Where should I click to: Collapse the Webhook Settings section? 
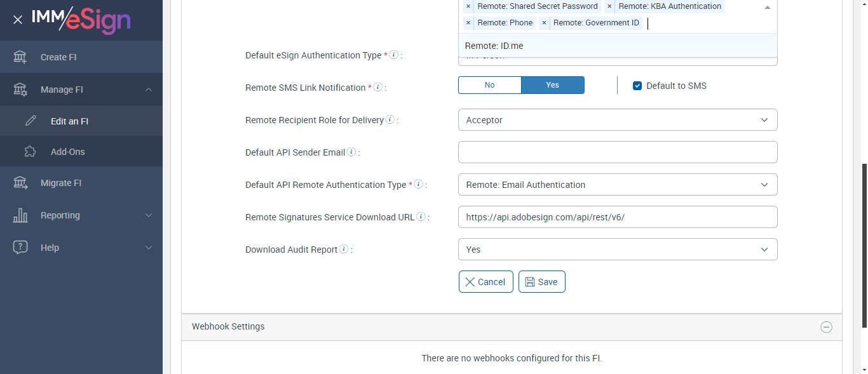coord(826,327)
